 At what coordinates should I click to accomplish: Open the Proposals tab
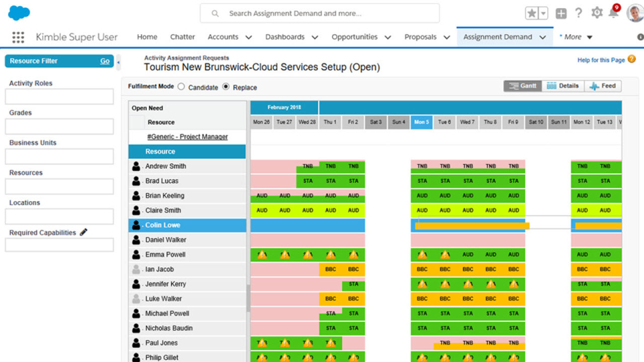[x=420, y=37]
